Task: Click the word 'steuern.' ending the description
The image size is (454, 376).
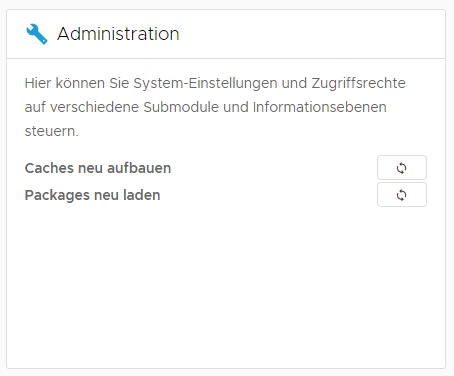Action: (x=52, y=131)
